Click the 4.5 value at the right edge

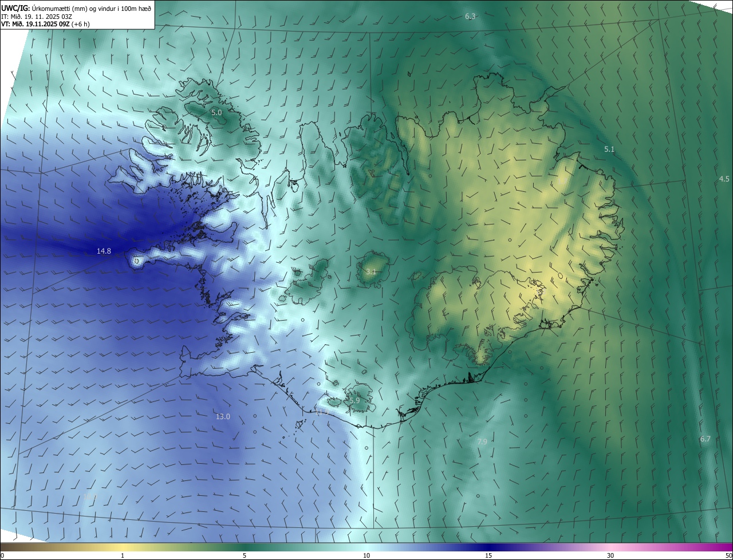point(724,179)
